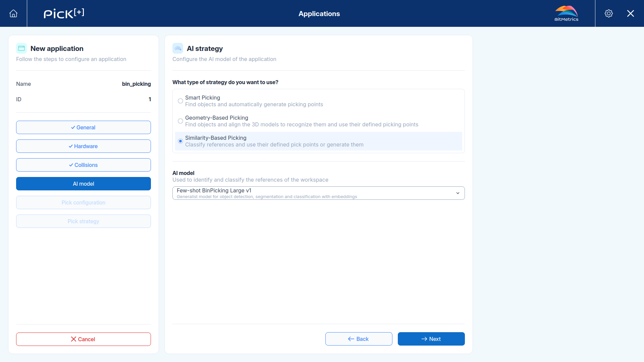This screenshot has height=362, width=644.
Task: Cancel the new application setup
Action: 84,339
